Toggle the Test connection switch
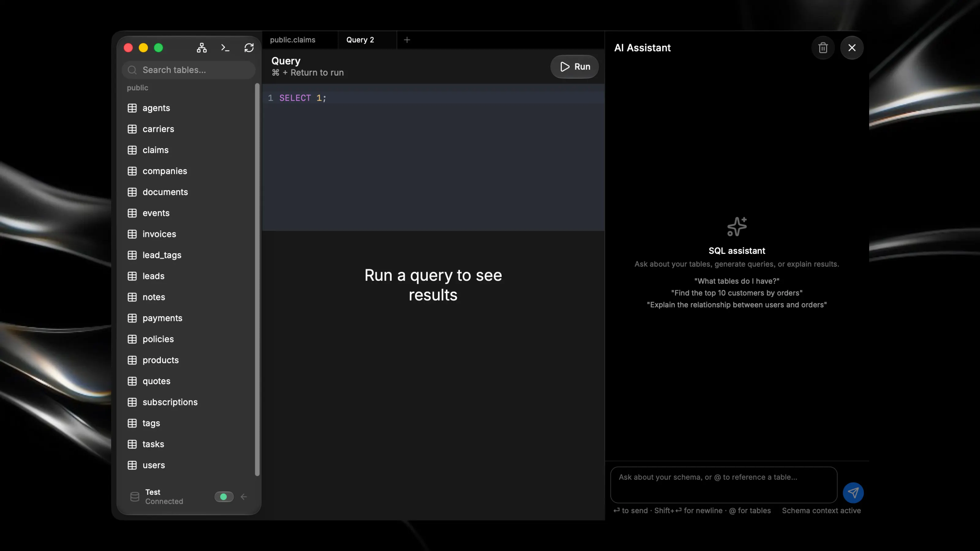The height and width of the screenshot is (551, 980). pos(224,497)
